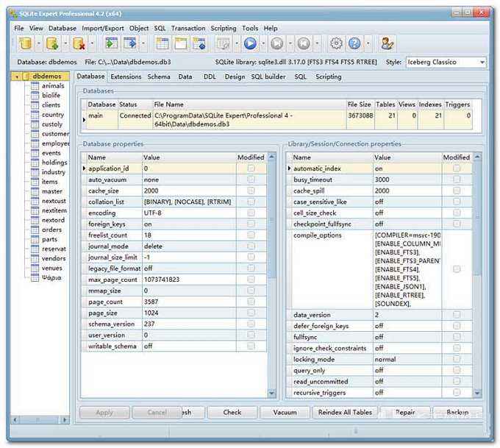The image size is (500, 448).
Task: Open dropdown arrow next to new database icon
Action: [x=65, y=43]
